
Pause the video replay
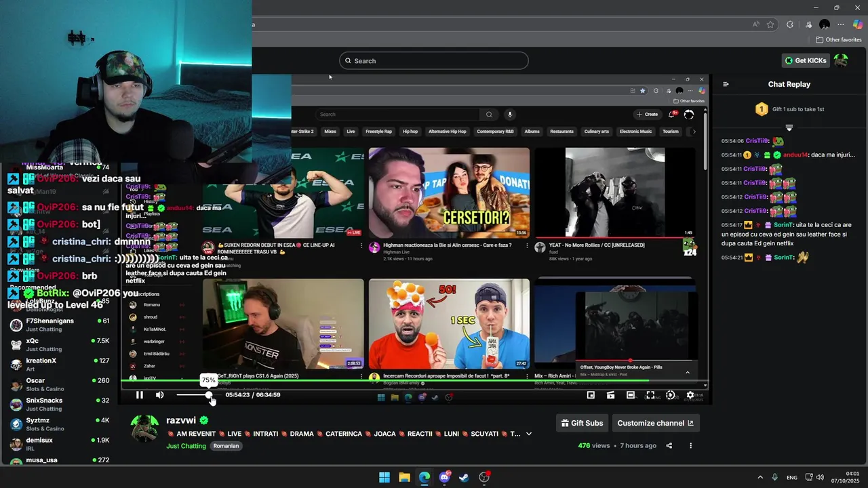tap(140, 395)
